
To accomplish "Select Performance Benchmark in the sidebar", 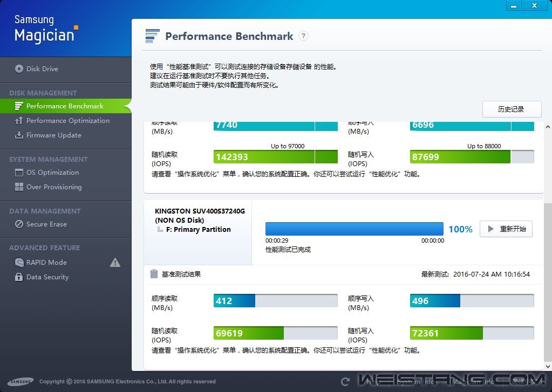I will pos(65,106).
